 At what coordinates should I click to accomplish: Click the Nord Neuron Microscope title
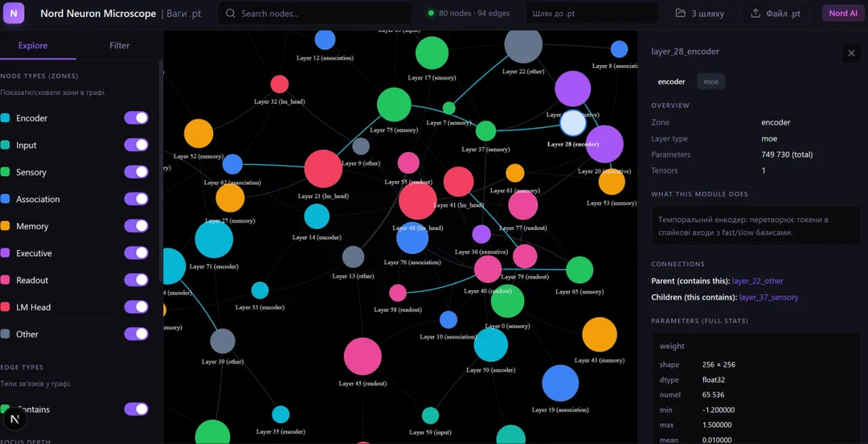[98, 14]
